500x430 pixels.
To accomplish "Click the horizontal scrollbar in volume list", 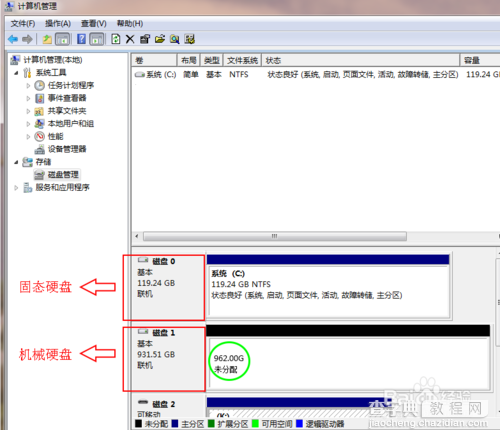I will tap(275, 236).
